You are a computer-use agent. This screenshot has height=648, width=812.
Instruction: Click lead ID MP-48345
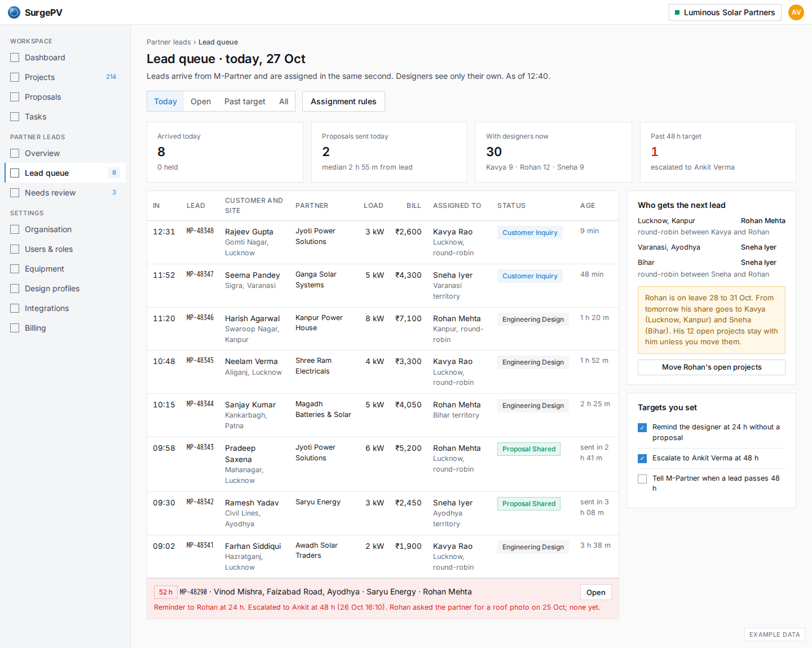[x=200, y=361]
